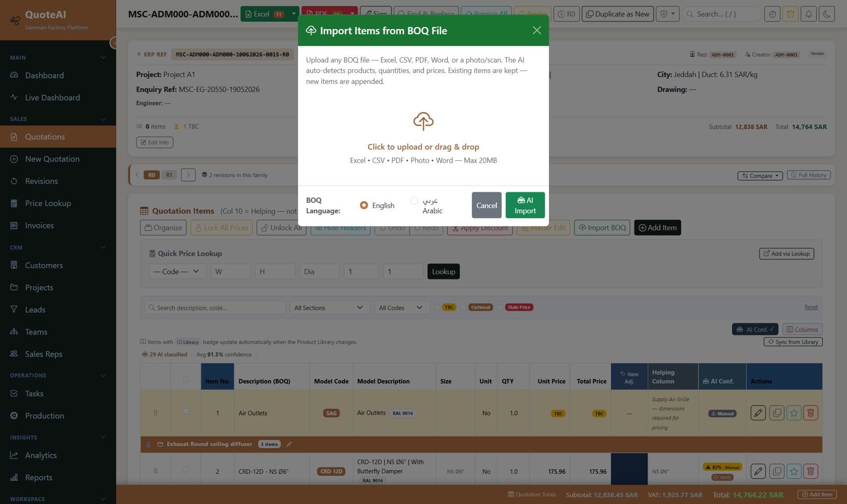
Task: Close the Import Items from BOQ dialog
Action: tap(537, 31)
